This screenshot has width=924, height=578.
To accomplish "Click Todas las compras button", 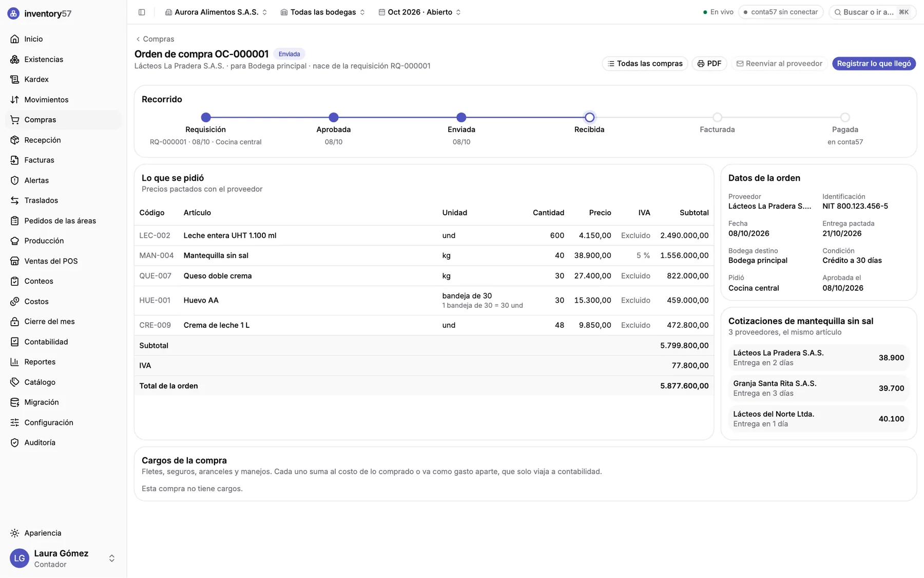I will [x=645, y=64].
